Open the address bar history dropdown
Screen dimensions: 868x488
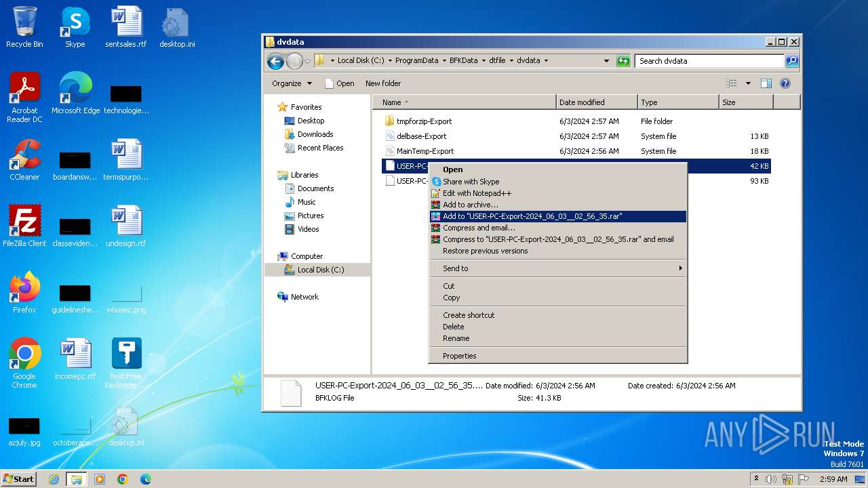coord(606,61)
